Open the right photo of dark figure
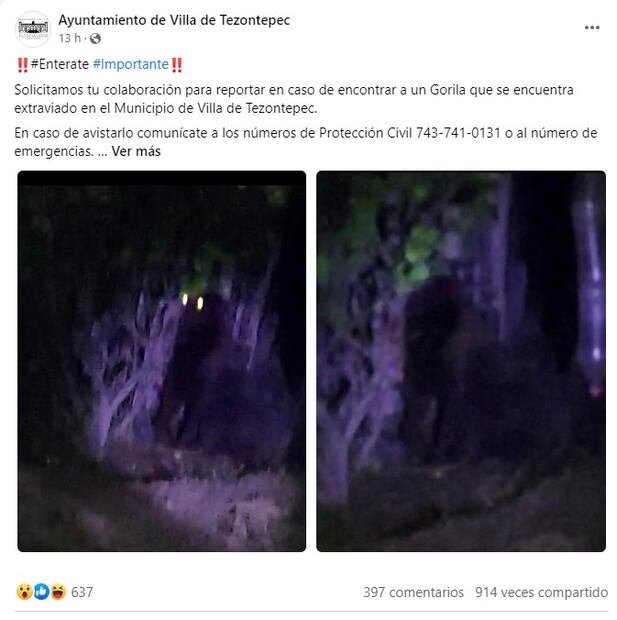This screenshot has width=617, height=620. 461,361
